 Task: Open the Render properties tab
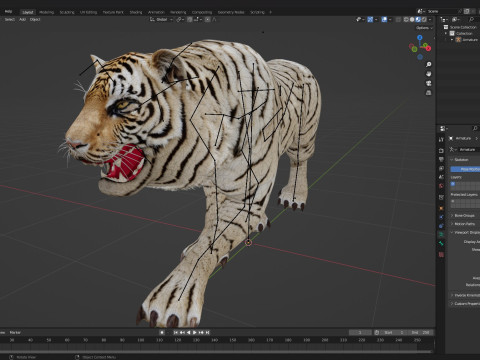pyautogui.click(x=441, y=151)
